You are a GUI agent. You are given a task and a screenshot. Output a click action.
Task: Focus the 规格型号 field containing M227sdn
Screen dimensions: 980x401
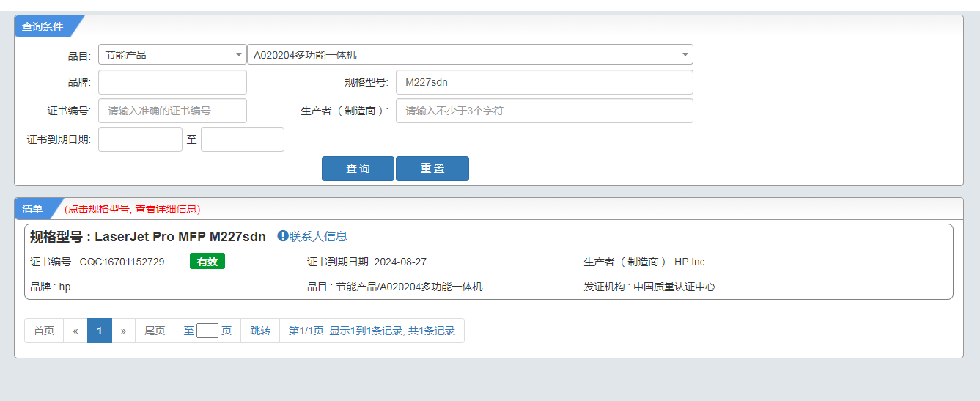pos(544,82)
